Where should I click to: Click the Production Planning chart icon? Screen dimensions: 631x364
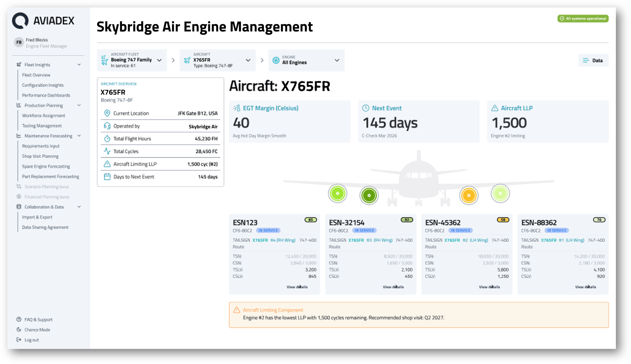pyautogui.click(x=19, y=105)
